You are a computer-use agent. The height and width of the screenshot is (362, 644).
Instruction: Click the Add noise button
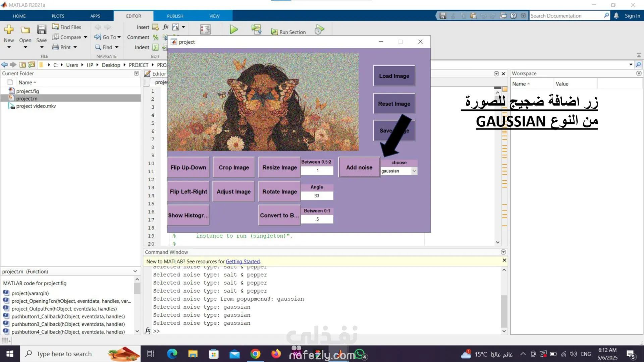359,167
